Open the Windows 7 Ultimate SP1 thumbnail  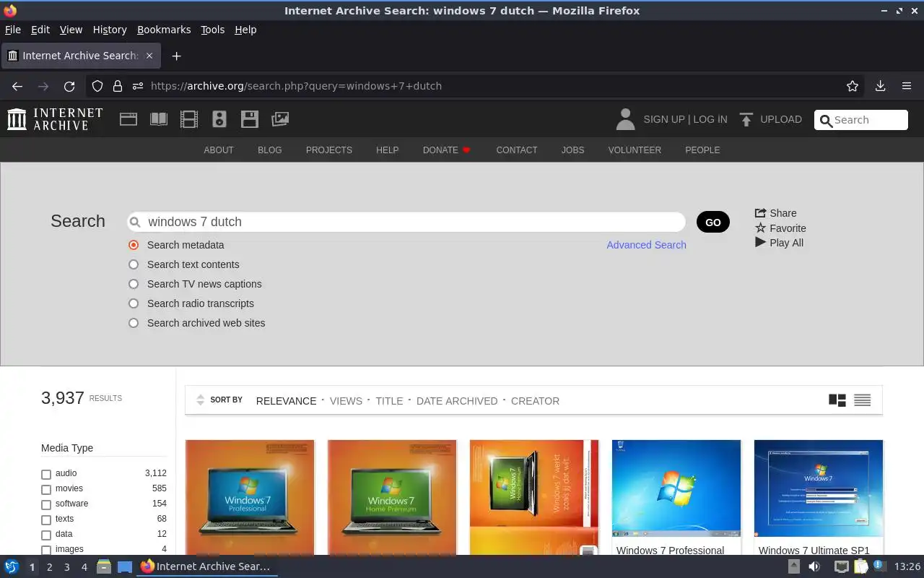819,488
